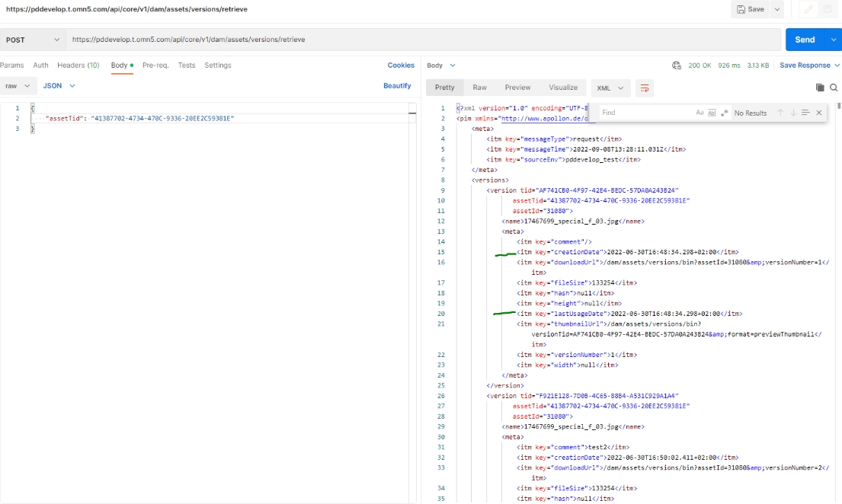Click into the Find text field
The image size is (842, 504).
click(x=644, y=113)
